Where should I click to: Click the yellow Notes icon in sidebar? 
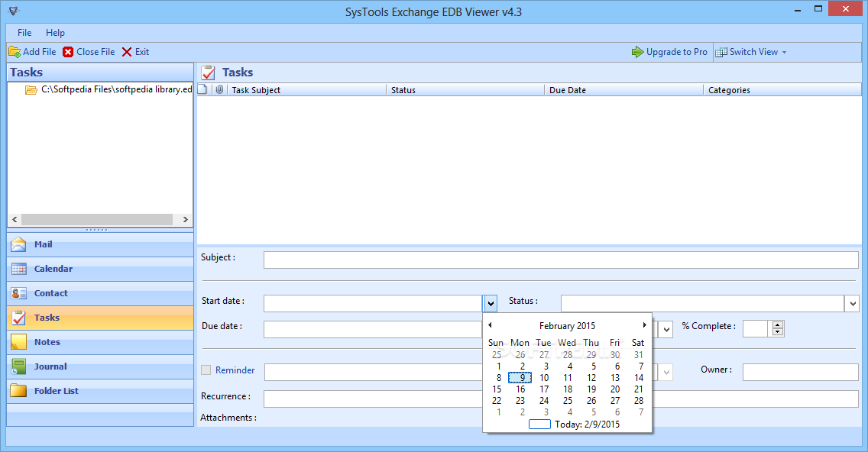click(x=18, y=342)
